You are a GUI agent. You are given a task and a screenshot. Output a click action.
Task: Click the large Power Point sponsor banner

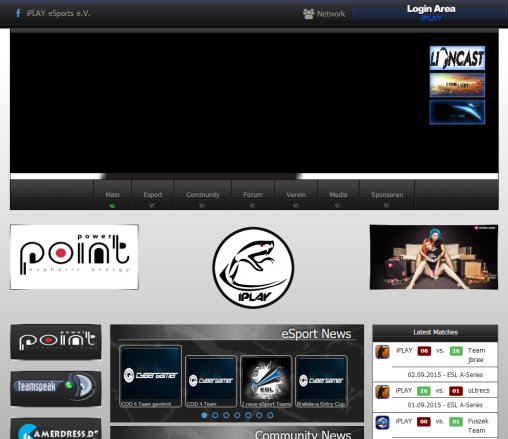click(x=74, y=257)
